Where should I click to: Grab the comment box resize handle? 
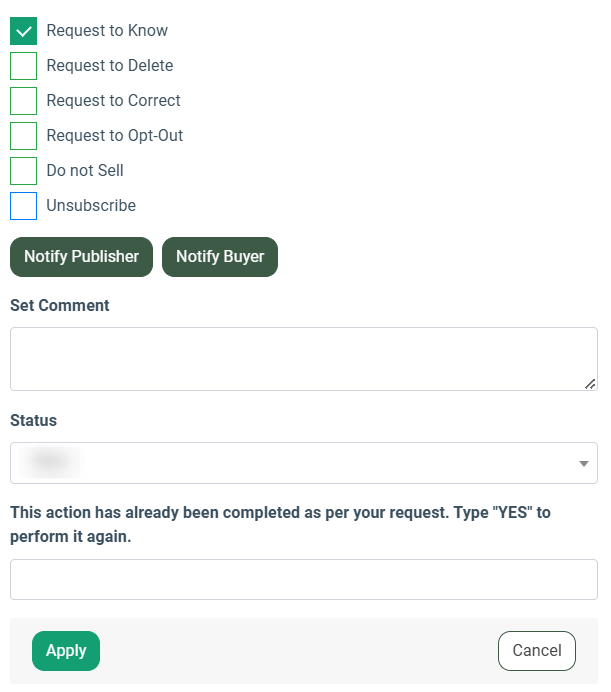pyautogui.click(x=590, y=383)
